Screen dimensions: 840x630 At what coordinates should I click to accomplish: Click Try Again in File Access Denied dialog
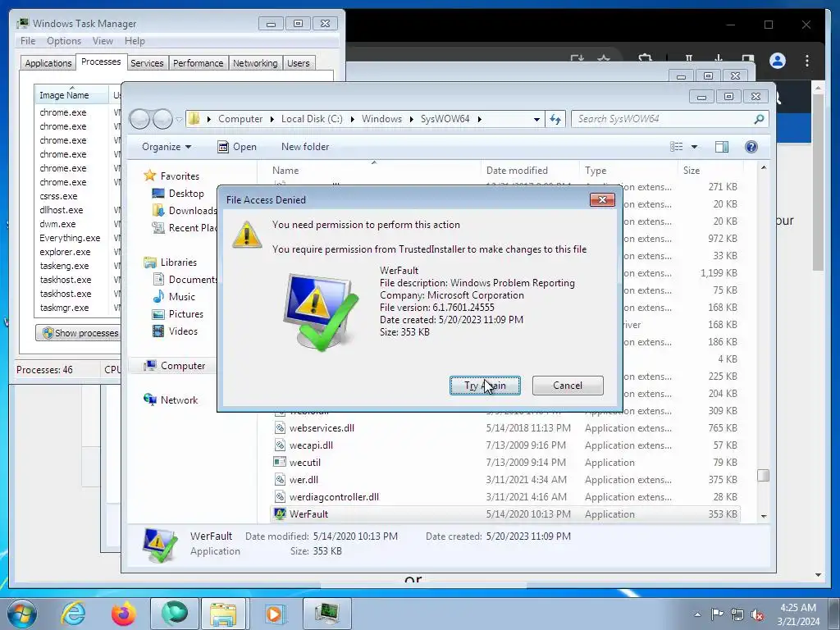click(485, 386)
